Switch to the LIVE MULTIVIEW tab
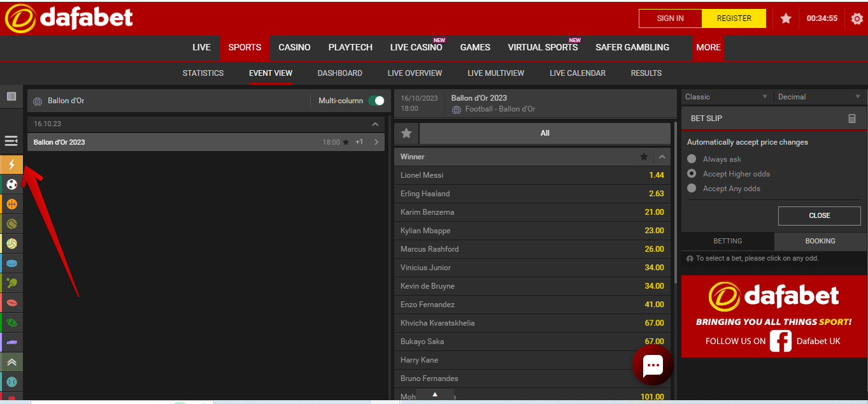Screen dimensions: 868x404 (x=496, y=73)
